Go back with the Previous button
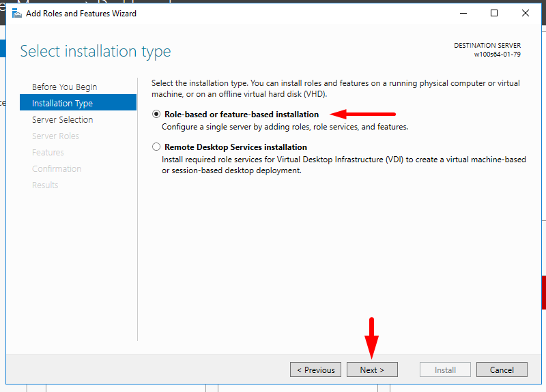The height and width of the screenshot is (392, 546). [315, 370]
